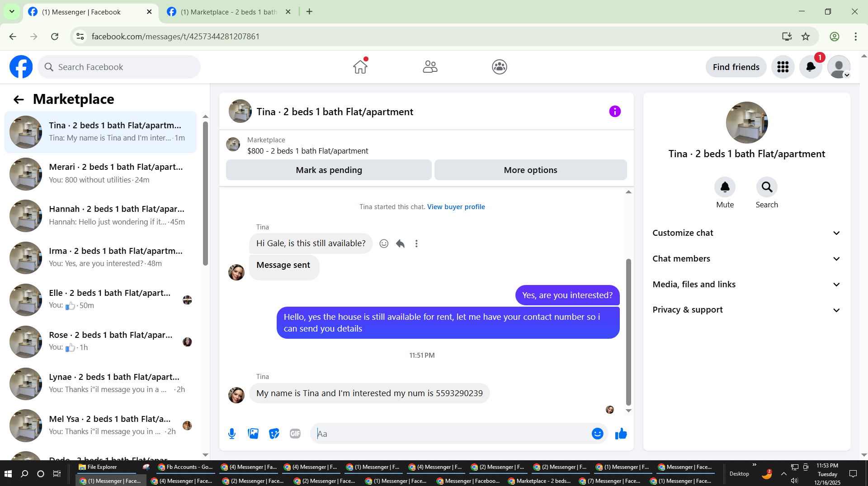The image size is (868, 486).
Task: React to Tina's message with emoji icon
Action: [384, 243]
